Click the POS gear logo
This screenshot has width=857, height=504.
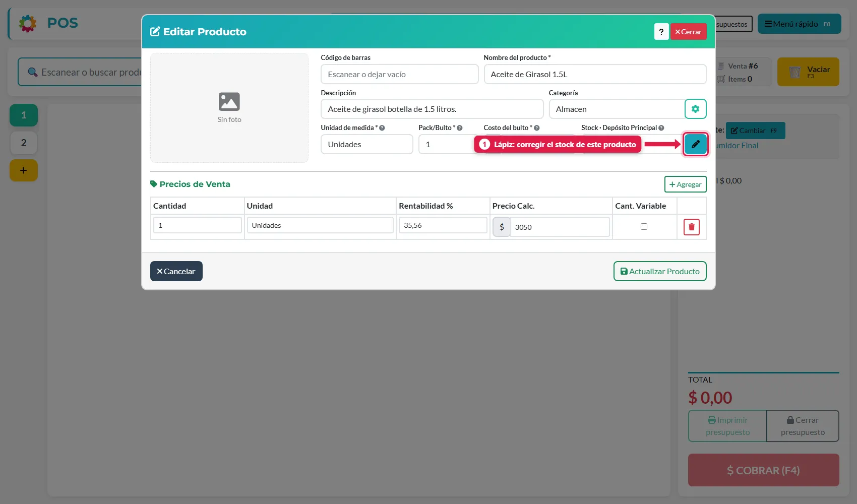pos(28,23)
